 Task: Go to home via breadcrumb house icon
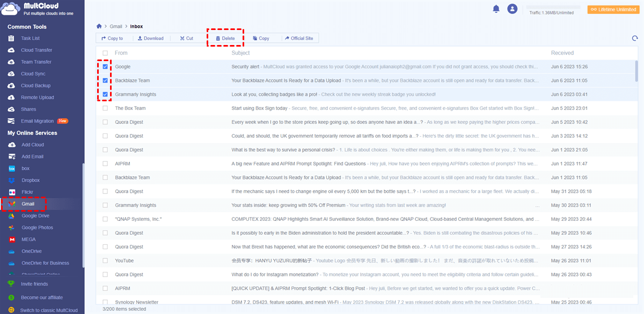99,26
